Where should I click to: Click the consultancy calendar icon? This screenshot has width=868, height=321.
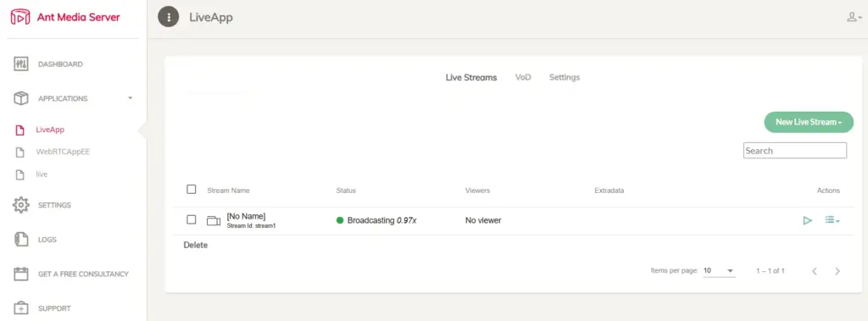point(21,274)
